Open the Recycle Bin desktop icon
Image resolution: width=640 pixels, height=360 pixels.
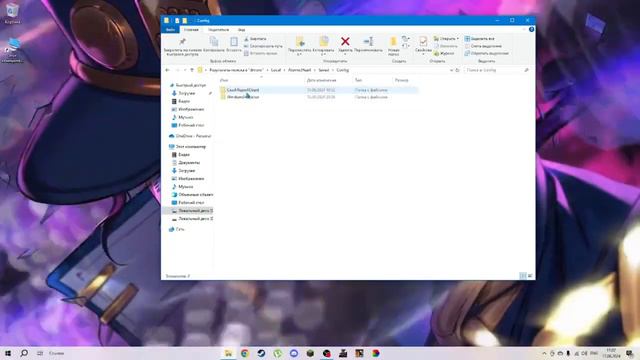[12, 13]
